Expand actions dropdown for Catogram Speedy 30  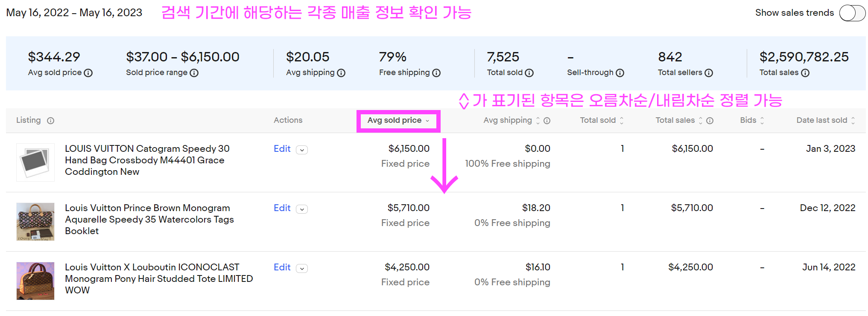302,150
